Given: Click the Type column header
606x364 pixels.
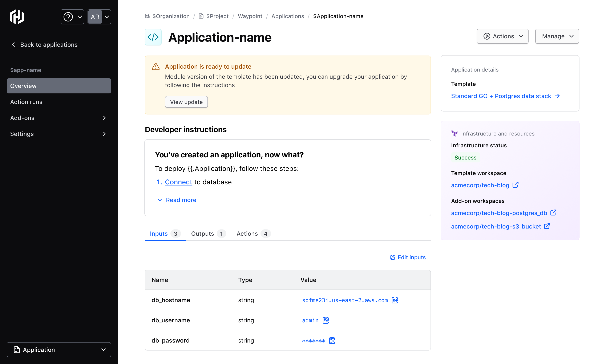Looking at the screenshot, I should click(x=245, y=280).
